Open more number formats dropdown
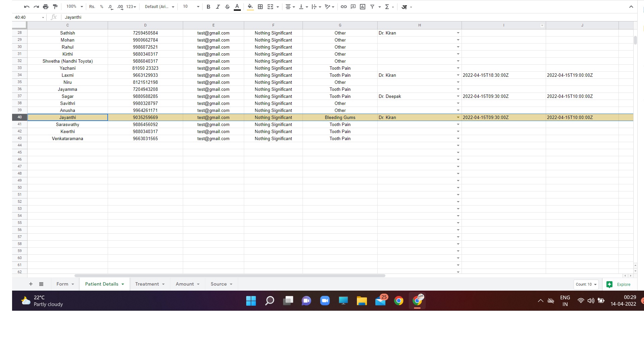The width and height of the screenshot is (644, 362). pos(131,7)
